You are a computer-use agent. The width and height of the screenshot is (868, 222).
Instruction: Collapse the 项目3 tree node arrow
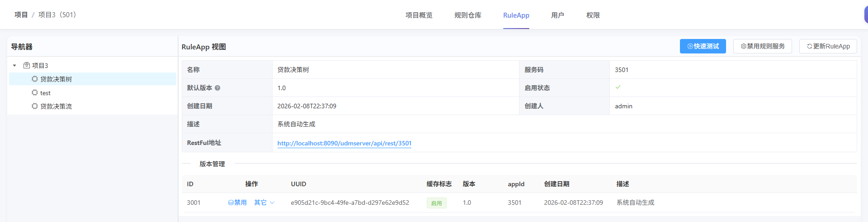tap(14, 66)
